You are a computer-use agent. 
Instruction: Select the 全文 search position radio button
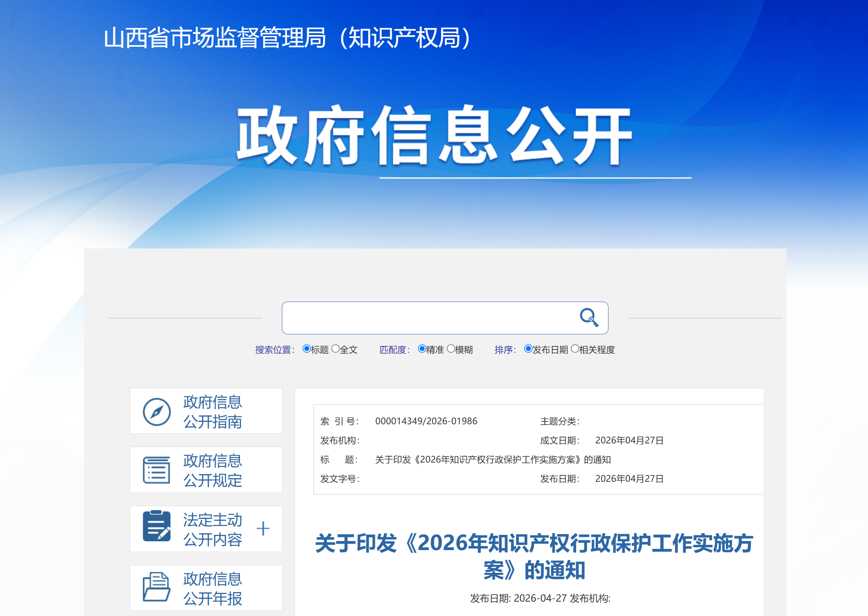tap(335, 349)
